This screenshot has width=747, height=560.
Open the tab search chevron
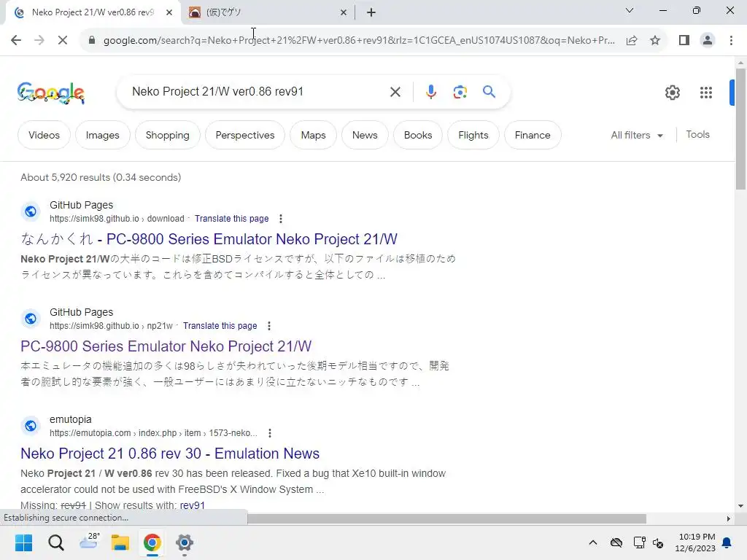point(630,10)
